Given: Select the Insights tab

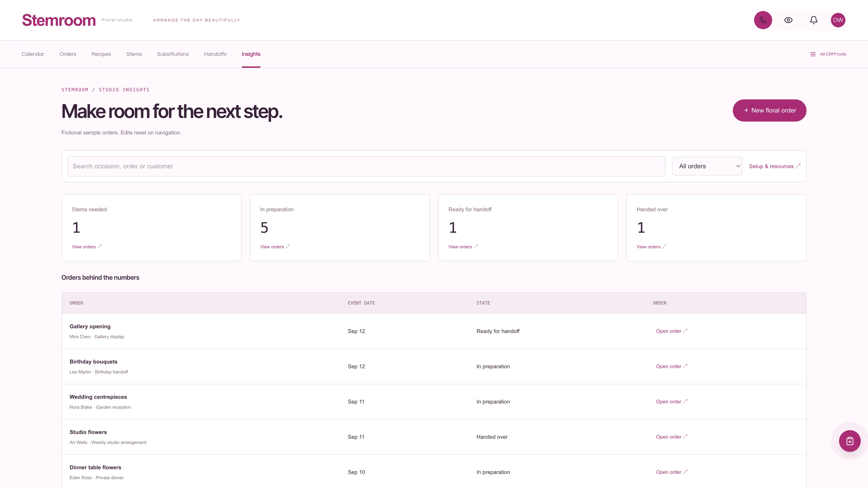Looking at the screenshot, I should [251, 54].
